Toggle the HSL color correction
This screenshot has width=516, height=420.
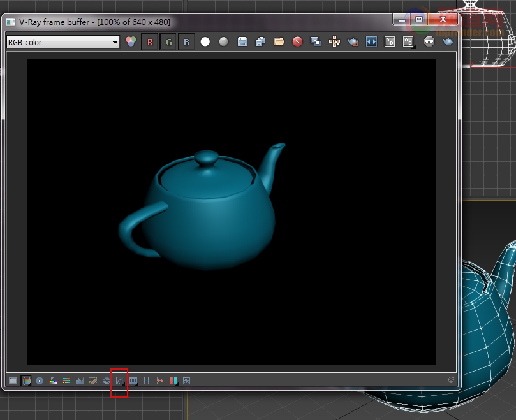[x=53, y=380]
